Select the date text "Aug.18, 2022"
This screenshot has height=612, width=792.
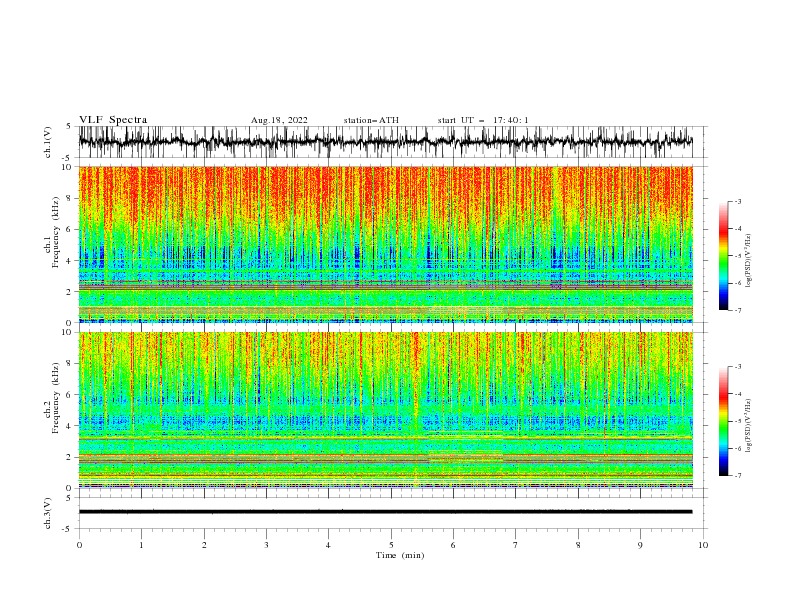point(279,120)
